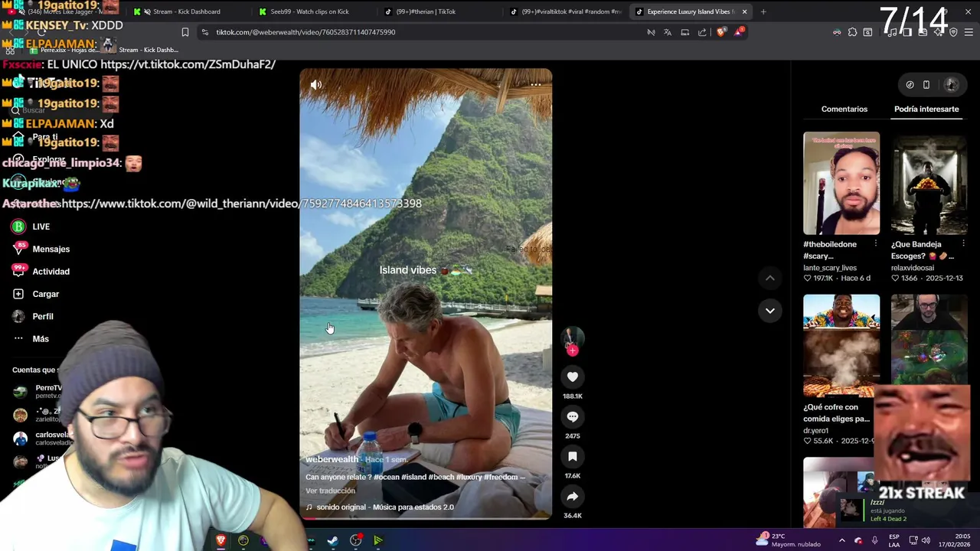The height and width of the screenshot is (551, 980).
Task: Click the TikTok coins icon near profile
Action: pos(910,85)
